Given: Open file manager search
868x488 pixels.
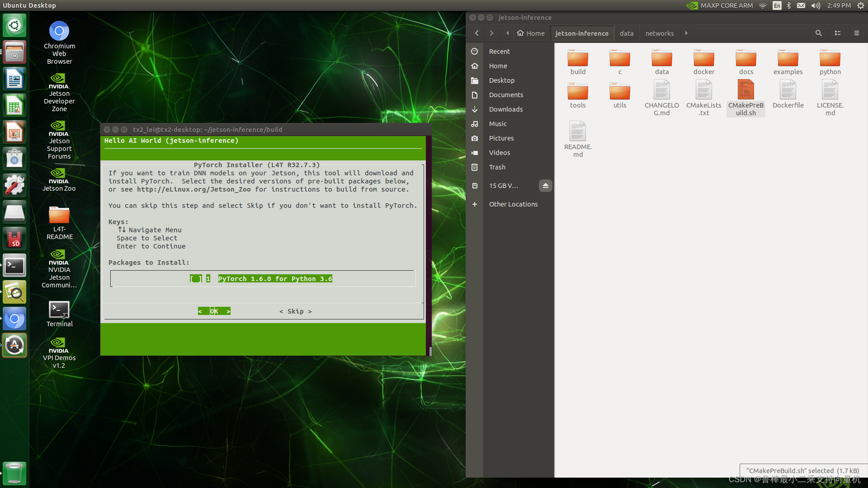Looking at the screenshot, I should coord(818,33).
